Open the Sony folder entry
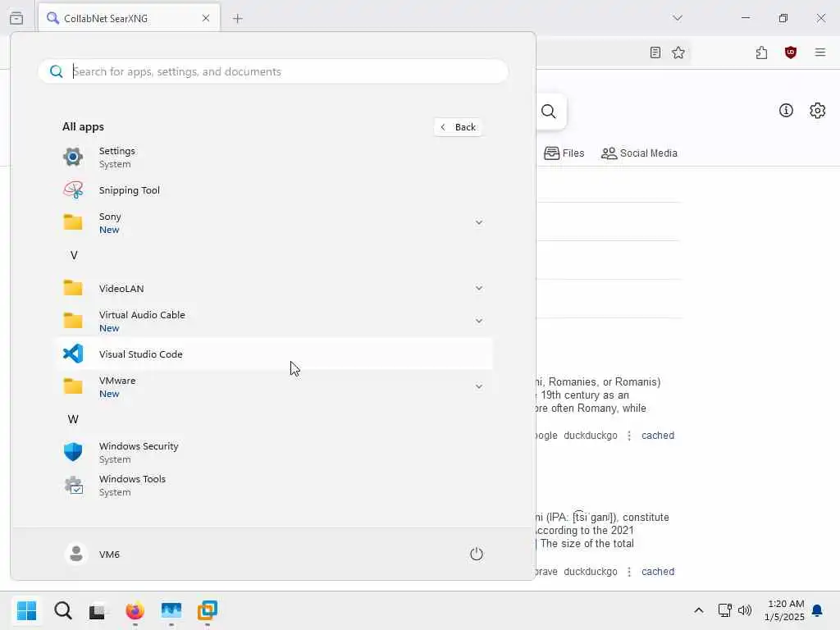The width and height of the screenshot is (840, 630). pos(273,223)
